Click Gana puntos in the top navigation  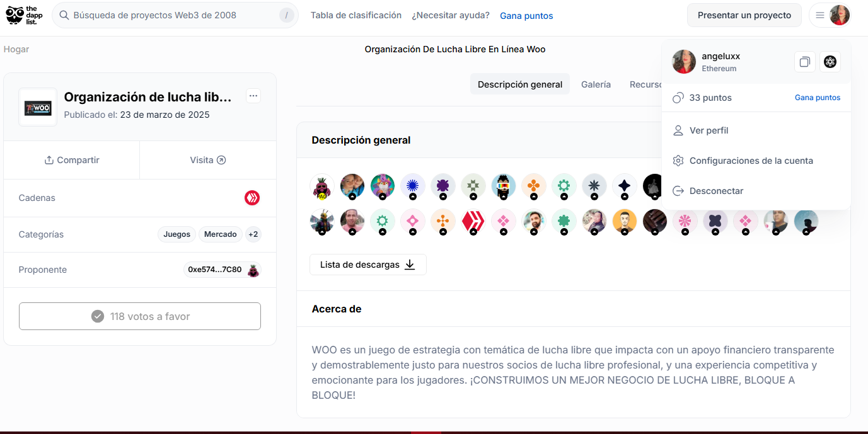[x=526, y=16]
